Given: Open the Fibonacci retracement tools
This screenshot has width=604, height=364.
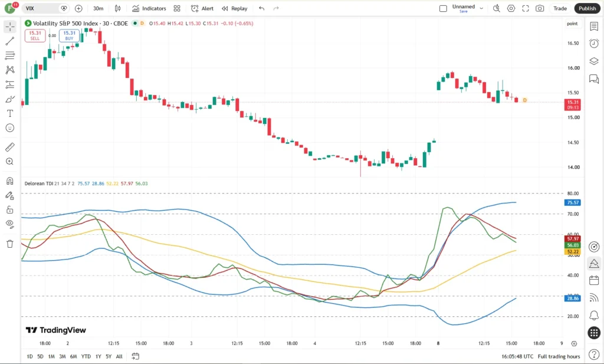Looking at the screenshot, I should (x=10, y=55).
